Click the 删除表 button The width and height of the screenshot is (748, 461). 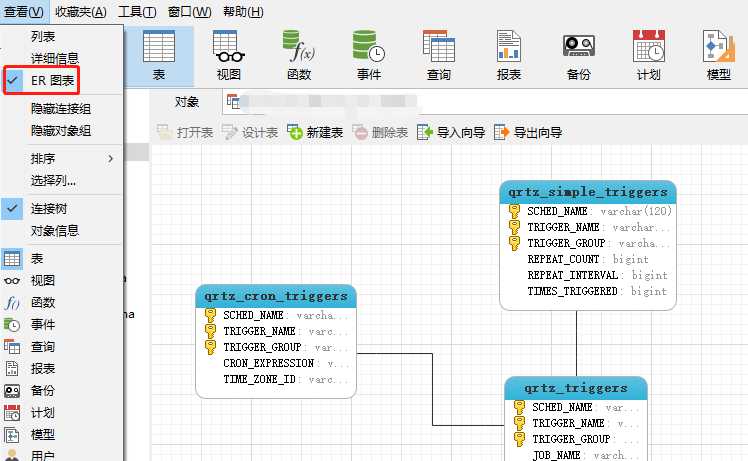pyautogui.click(x=380, y=132)
